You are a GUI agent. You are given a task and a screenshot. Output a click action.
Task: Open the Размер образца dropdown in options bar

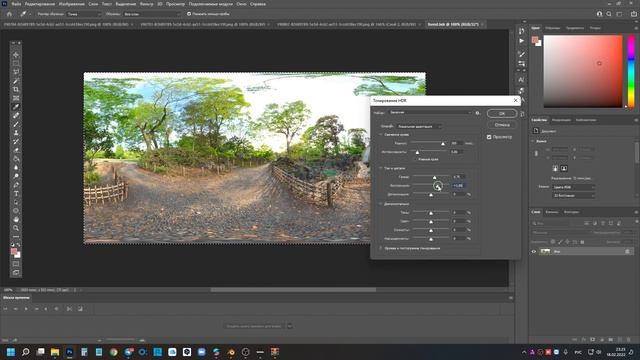pos(84,14)
